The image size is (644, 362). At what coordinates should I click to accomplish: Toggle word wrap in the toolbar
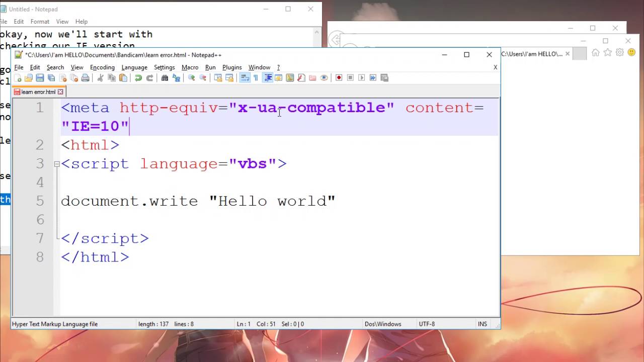(x=245, y=78)
